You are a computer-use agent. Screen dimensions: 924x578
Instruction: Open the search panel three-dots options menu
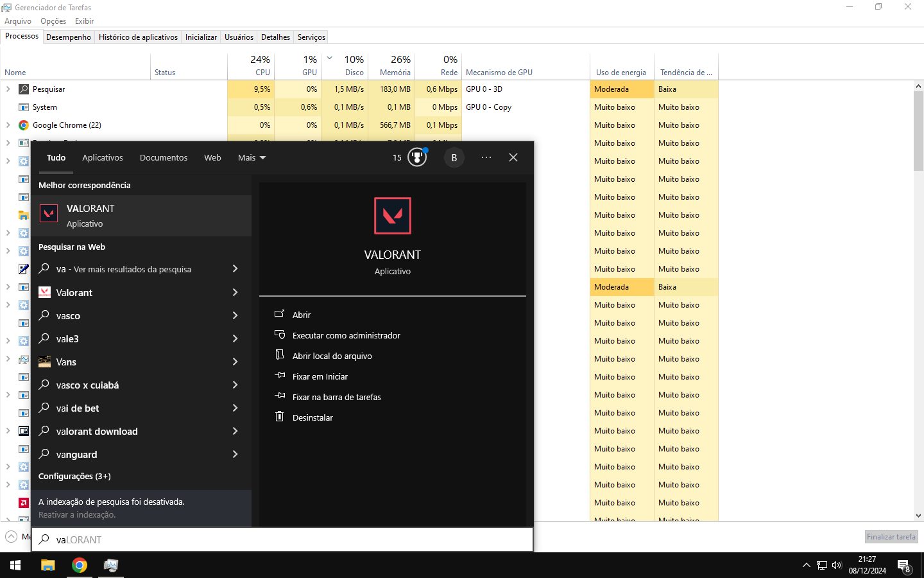[x=486, y=157]
